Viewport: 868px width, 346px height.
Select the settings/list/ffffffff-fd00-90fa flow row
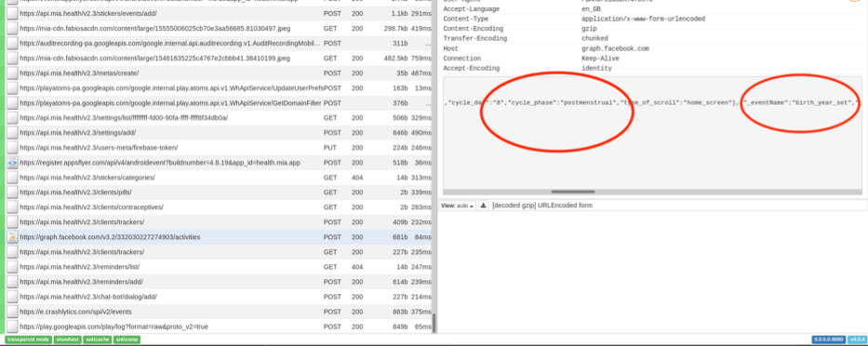[x=219, y=118]
